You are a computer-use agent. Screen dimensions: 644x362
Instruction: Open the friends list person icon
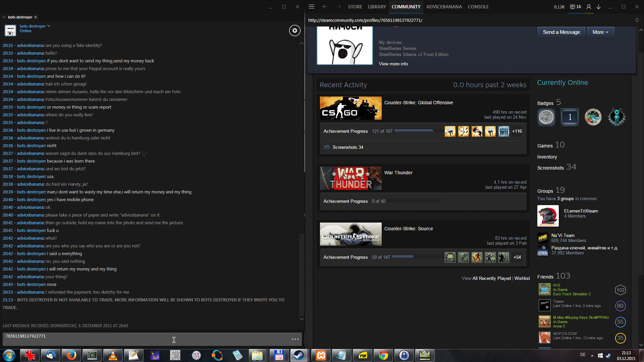[x=588, y=7]
